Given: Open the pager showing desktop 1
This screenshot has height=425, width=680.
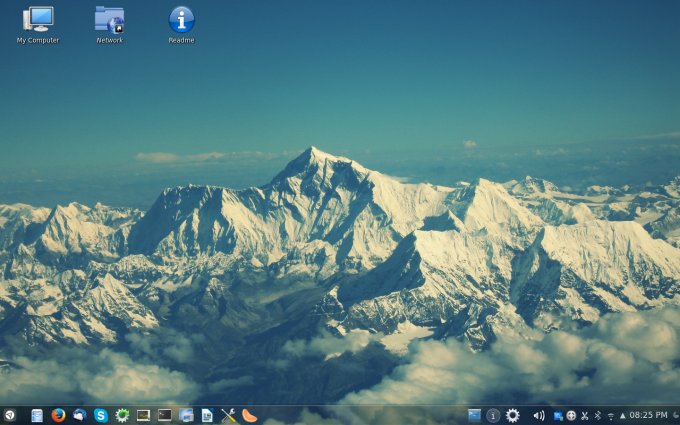Looking at the screenshot, I should tap(493, 415).
